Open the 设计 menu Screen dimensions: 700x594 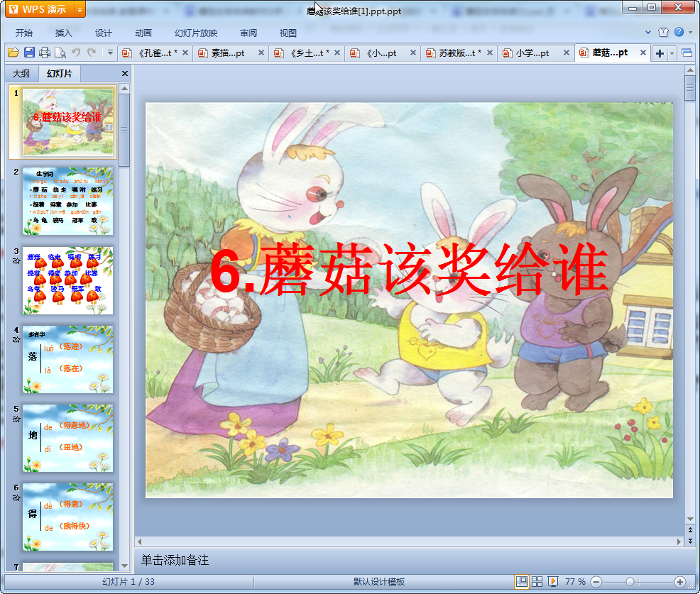click(x=103, y=33)
